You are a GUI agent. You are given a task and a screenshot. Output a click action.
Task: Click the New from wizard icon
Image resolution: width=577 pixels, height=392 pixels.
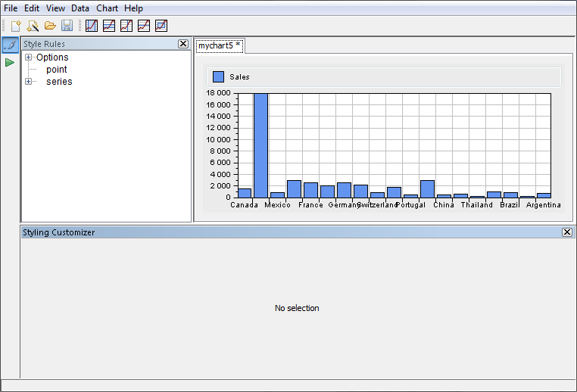pyautogui.click(x=33, y=26)
